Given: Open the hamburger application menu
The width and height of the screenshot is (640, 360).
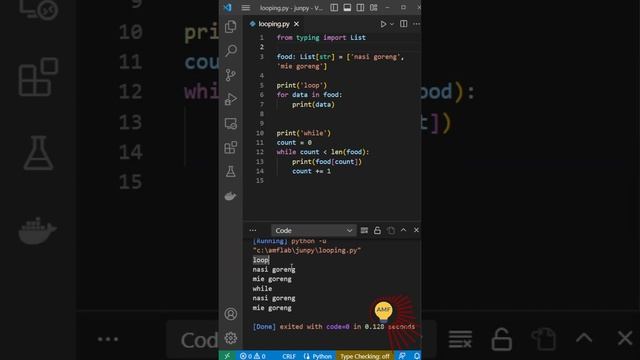Looking at the screenshot, I should pos(246,8).
